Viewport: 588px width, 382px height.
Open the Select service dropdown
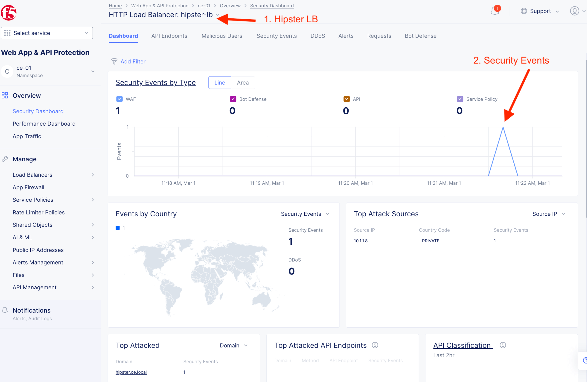[x=47, y=33]
